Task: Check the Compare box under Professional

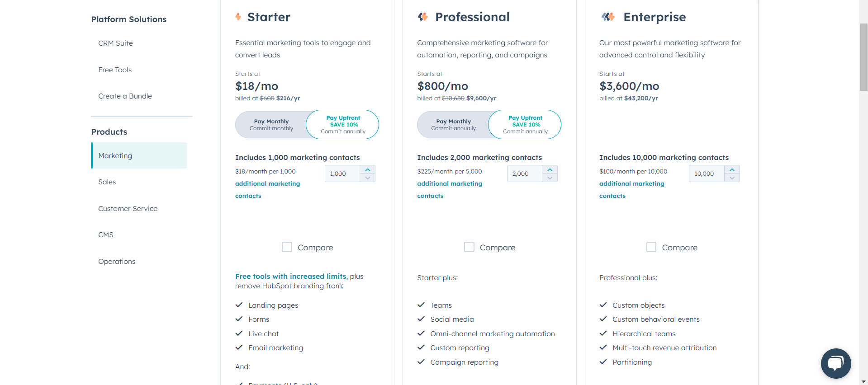Action: (x=469, y=247)
